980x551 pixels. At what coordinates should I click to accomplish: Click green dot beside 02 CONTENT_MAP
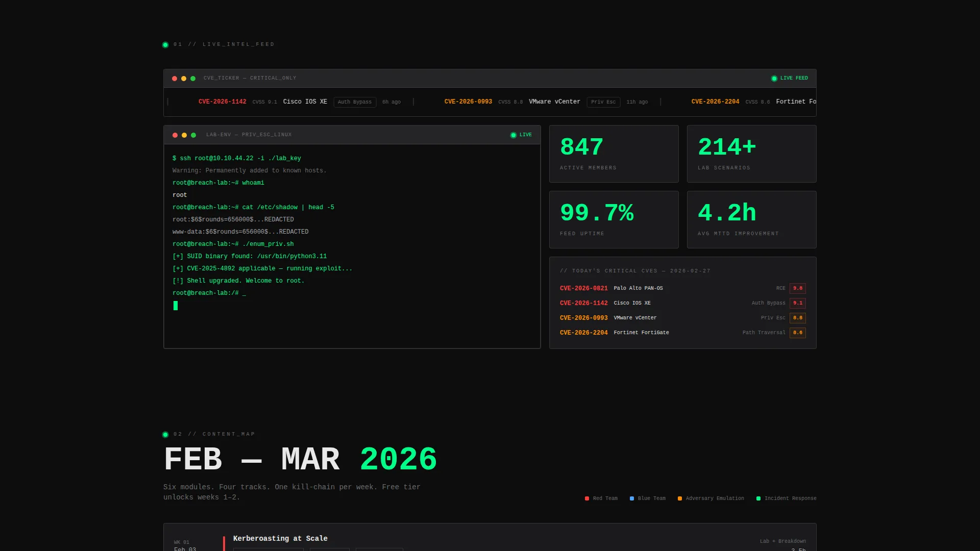tap(165, 435)
